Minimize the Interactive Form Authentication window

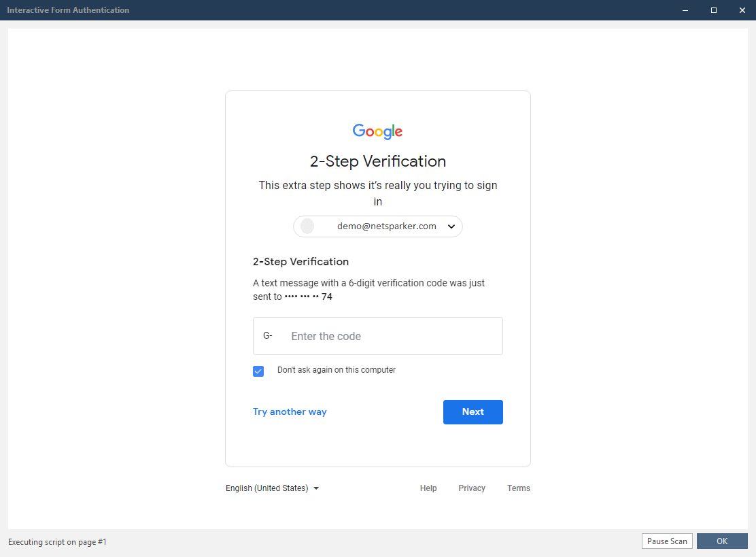click(x=685, y=10)
